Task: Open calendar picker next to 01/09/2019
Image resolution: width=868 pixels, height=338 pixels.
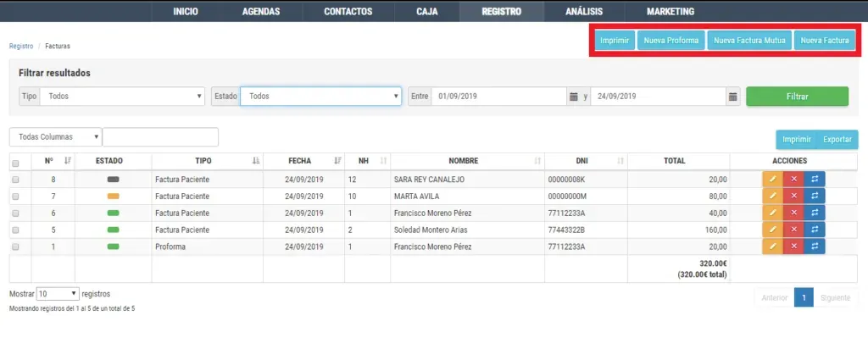Action: pos(574,97)
